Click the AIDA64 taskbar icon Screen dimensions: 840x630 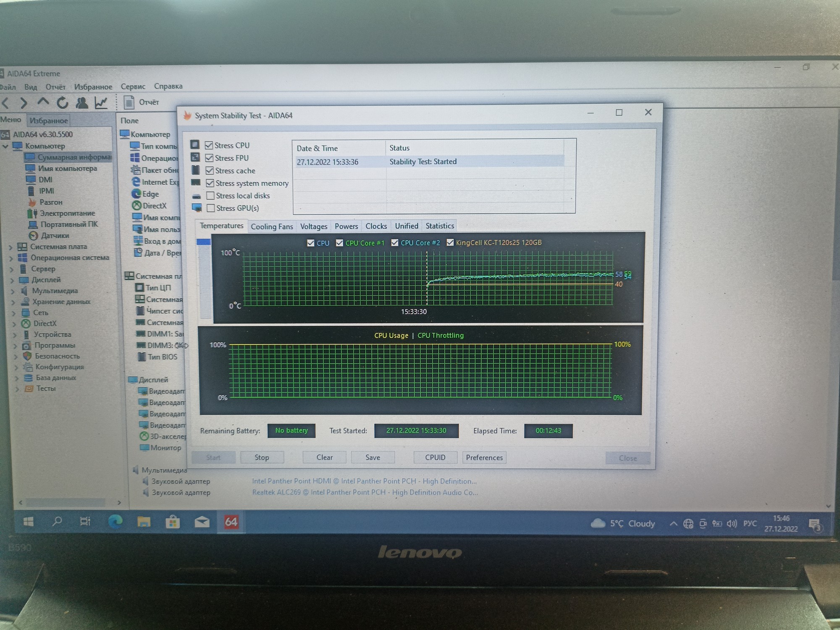pos(231,522)
